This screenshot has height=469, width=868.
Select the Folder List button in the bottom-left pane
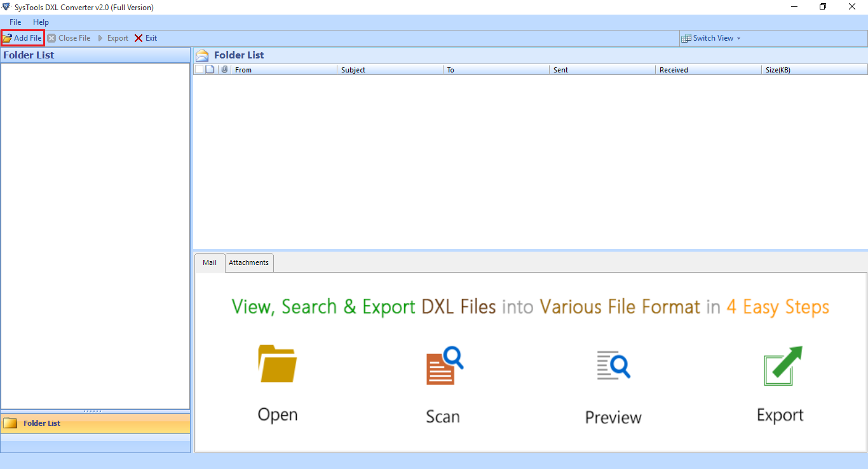tap(95, 423)
